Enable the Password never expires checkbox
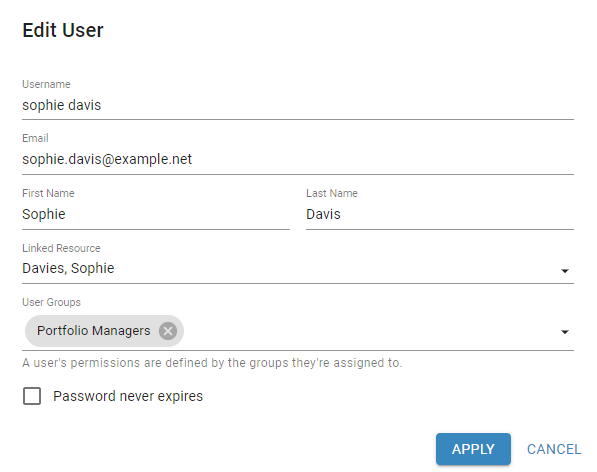This screenshot has width=597, height=472. pos(32,396)
